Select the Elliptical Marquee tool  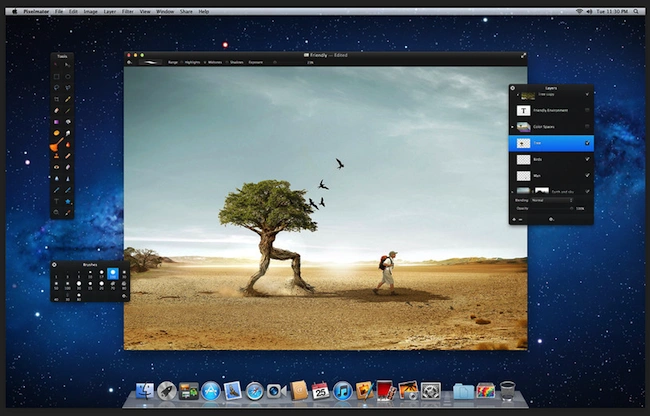68,76
